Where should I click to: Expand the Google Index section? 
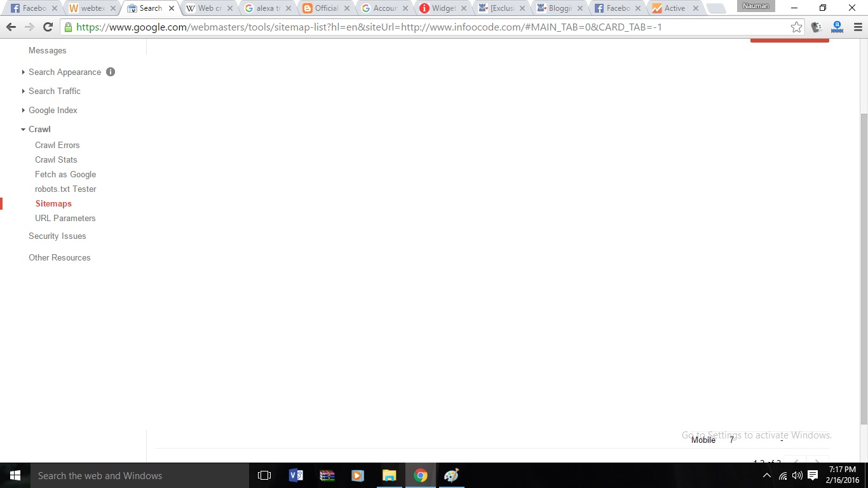(53, 110)
